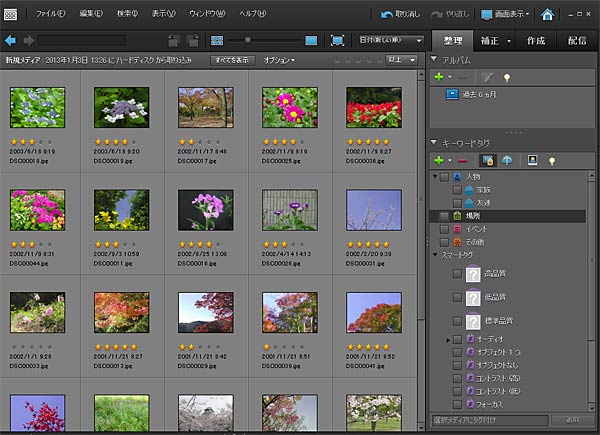Click the lightbulb tip icon in アルバム panel
Screen dimensions: 600x435
point(507,78)
